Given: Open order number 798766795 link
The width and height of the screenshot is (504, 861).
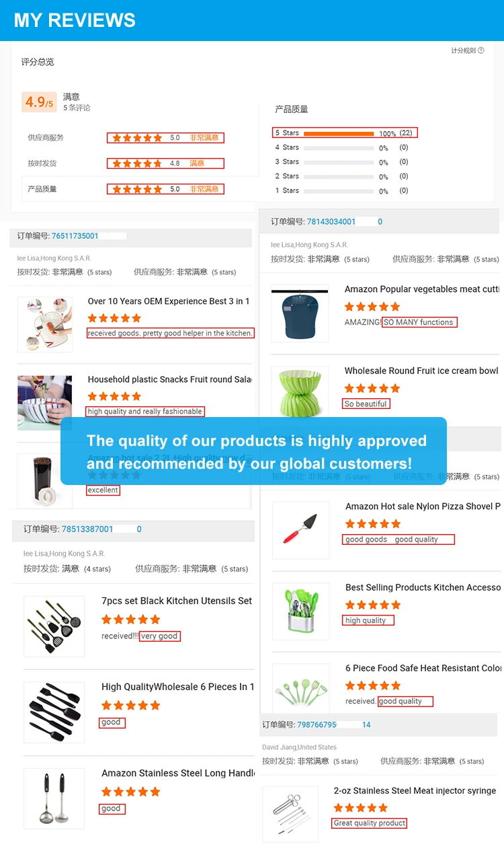Looking at the screenshot, I should click(317, 724).
